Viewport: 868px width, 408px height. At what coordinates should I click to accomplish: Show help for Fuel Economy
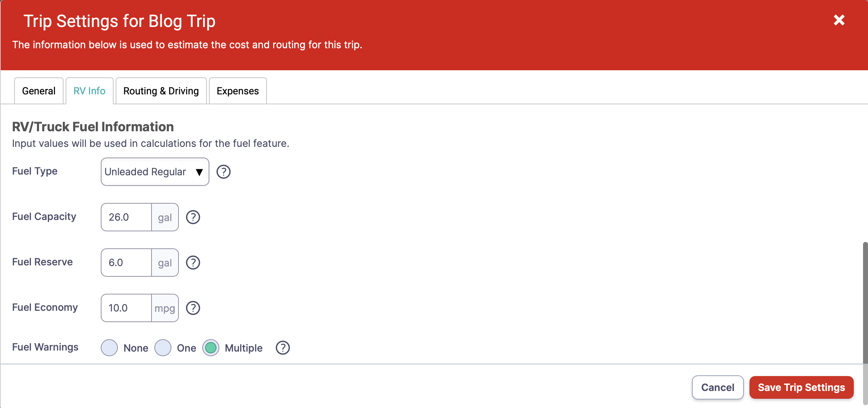[193, 308]
